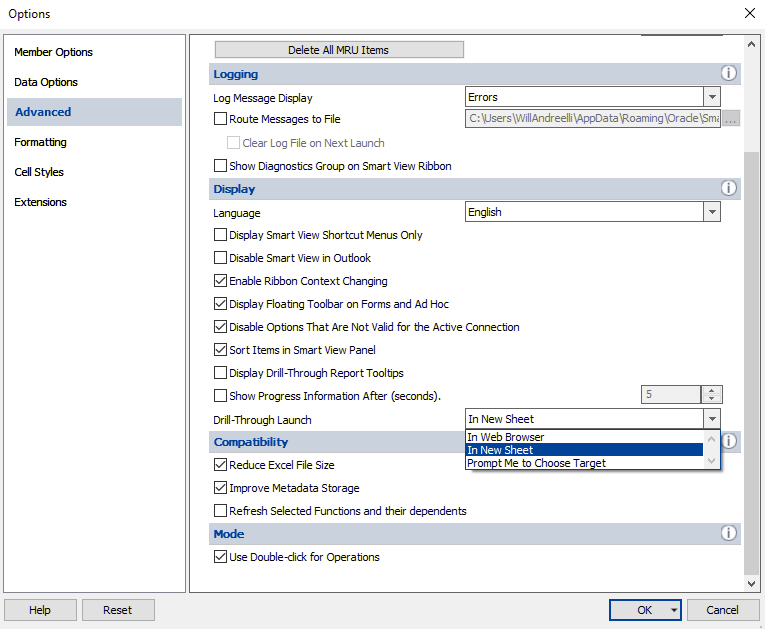The image size is (765, 629).
Task: Click the log file browse ellipsis button
Action: coord(730,120)
